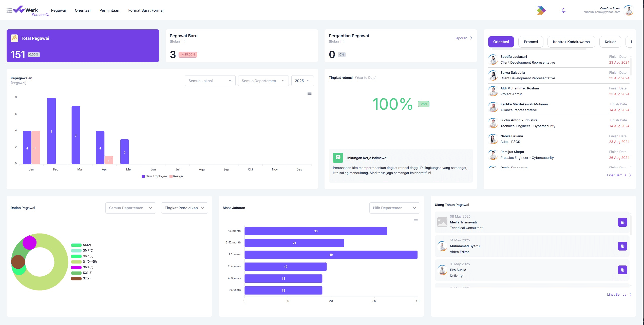Open the app grid launcher icon
Image resolution: width=644 pixels, height=325 pixels.
(x=9, y=10)
